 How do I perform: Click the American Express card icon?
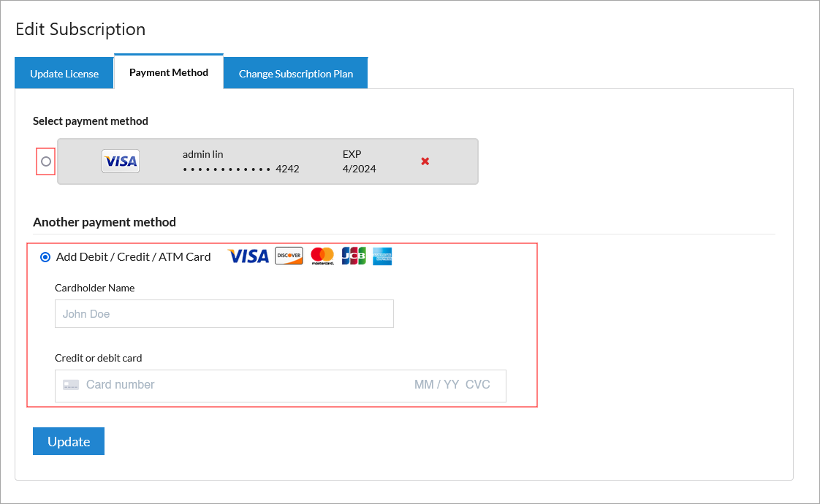382,256
